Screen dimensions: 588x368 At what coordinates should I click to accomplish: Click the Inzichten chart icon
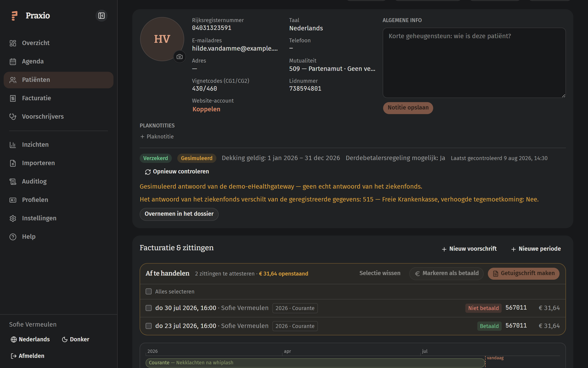pos(13,145)
